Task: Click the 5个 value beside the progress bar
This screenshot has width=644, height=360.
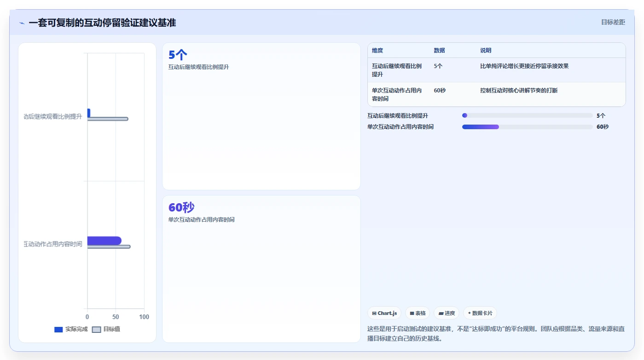Action: pyautogui.click(x=601, y=116)
